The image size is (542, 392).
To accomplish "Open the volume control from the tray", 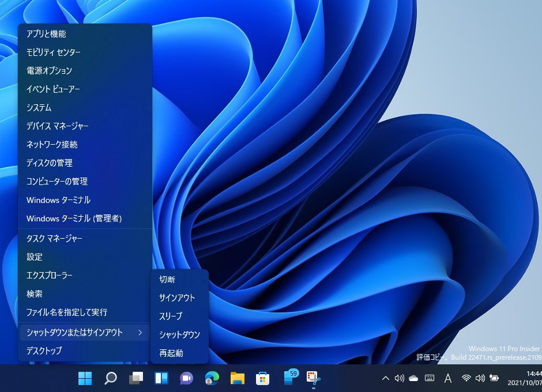I will (x=480, y=378).
